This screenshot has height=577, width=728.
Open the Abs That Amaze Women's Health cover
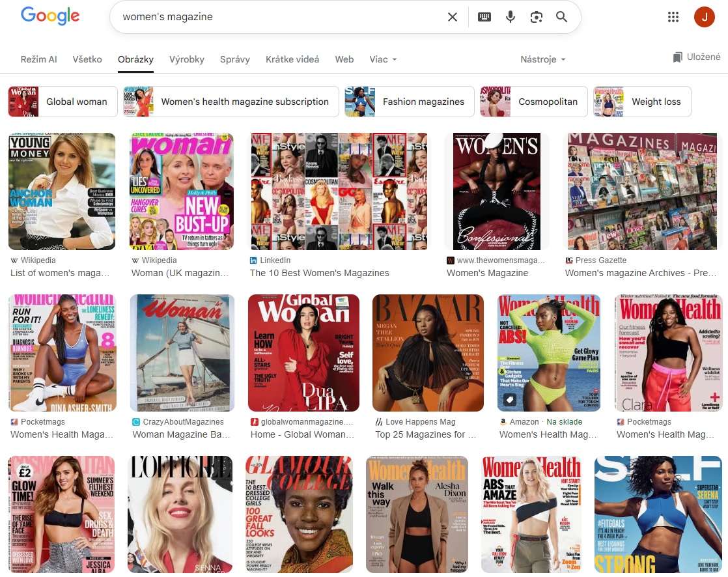click(531, 514)
